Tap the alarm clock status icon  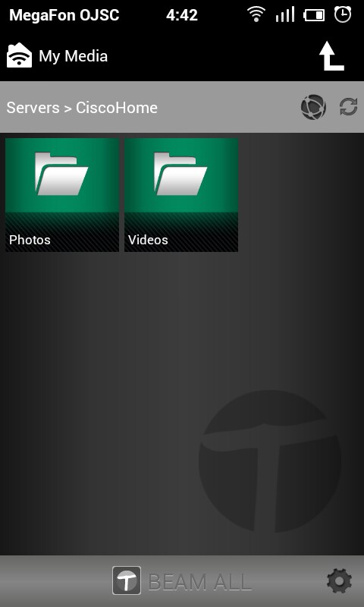pos(343,14)
